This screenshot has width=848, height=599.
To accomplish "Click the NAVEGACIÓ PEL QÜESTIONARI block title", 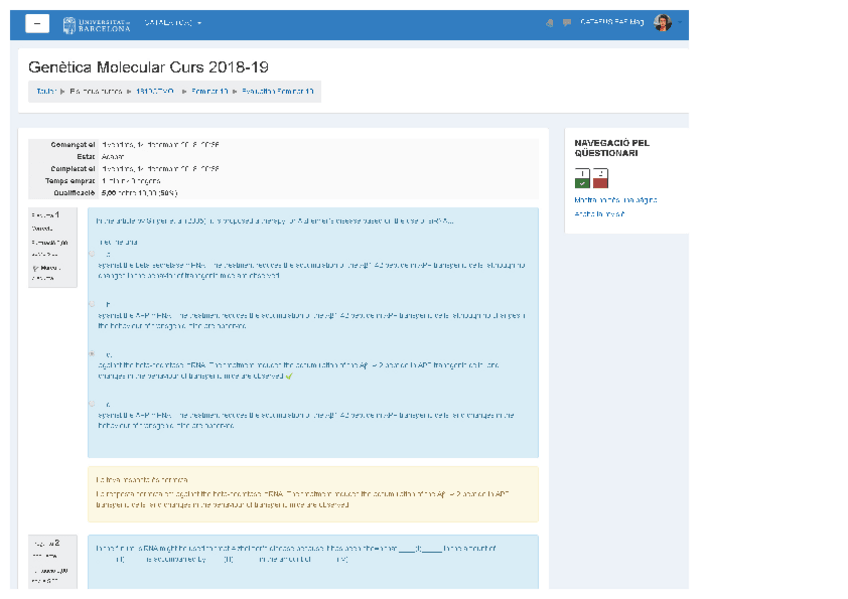I will tap(612, 148).
